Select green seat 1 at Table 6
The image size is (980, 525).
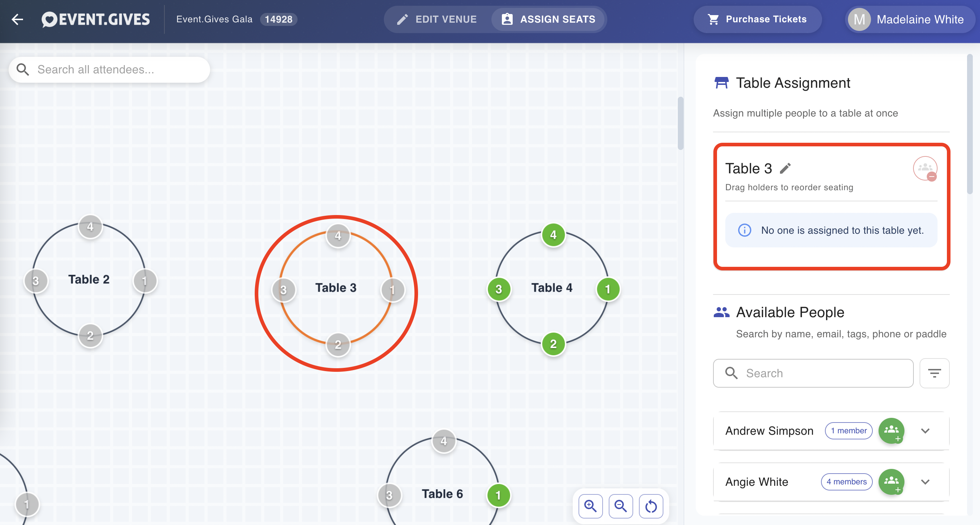tap(498, 496)
